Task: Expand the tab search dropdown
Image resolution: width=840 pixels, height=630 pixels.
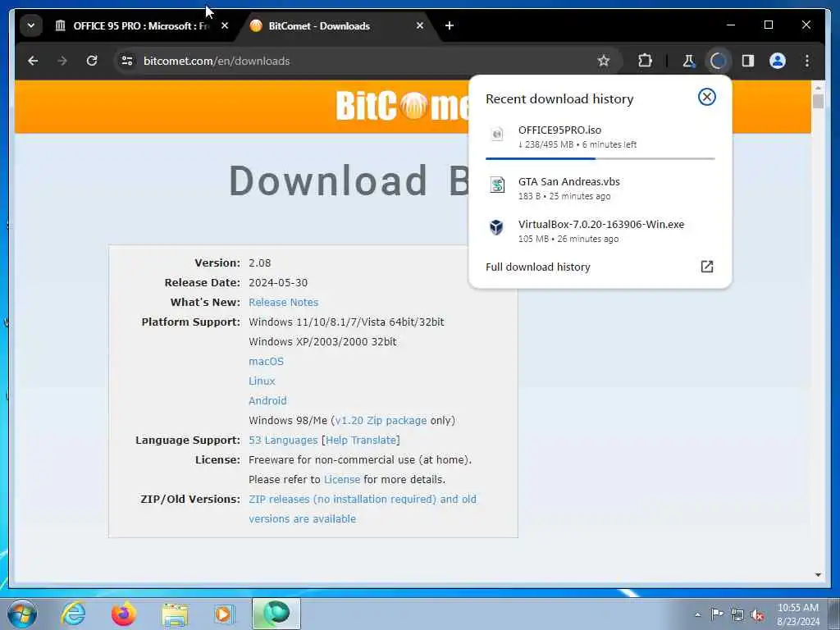Action: point(31,25)
